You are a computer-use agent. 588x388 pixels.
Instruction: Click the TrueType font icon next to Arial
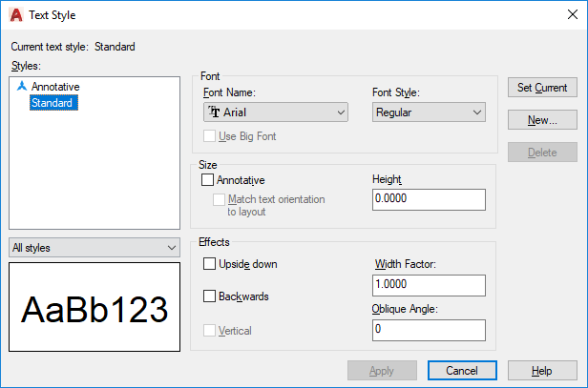(214, 112)
